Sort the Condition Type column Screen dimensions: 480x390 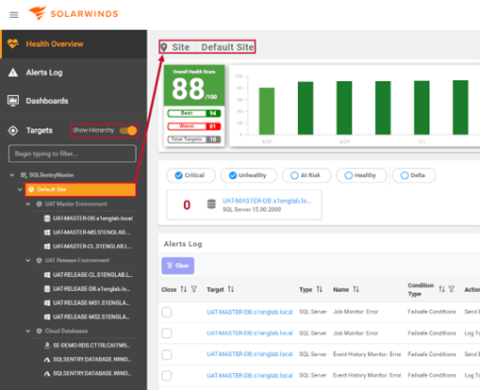[x=442, y=289]
